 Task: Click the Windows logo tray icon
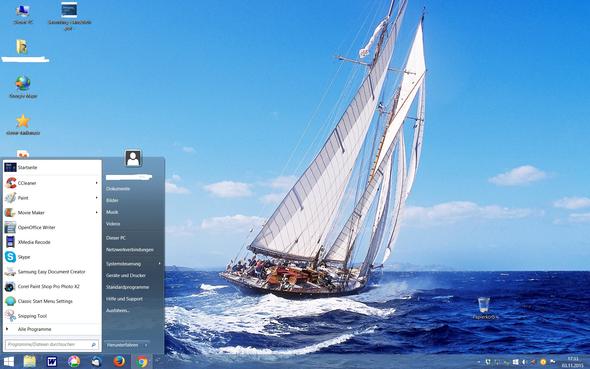515,362
